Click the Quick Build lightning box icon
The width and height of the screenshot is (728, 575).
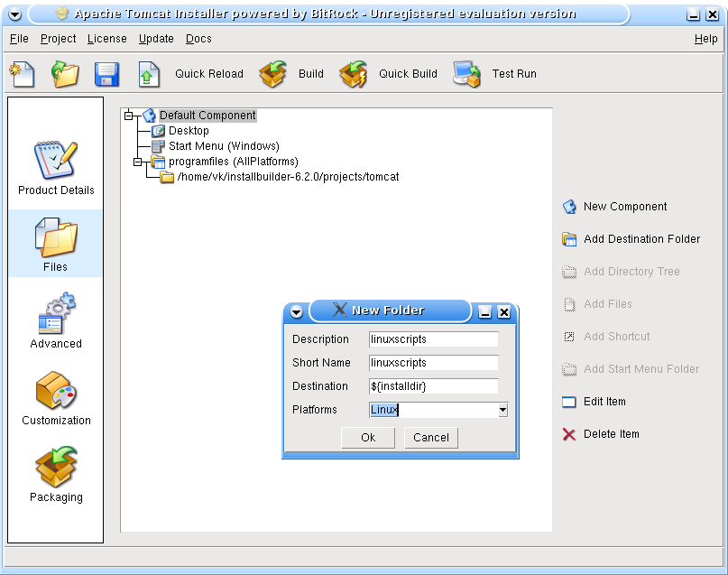coord(354,74)
